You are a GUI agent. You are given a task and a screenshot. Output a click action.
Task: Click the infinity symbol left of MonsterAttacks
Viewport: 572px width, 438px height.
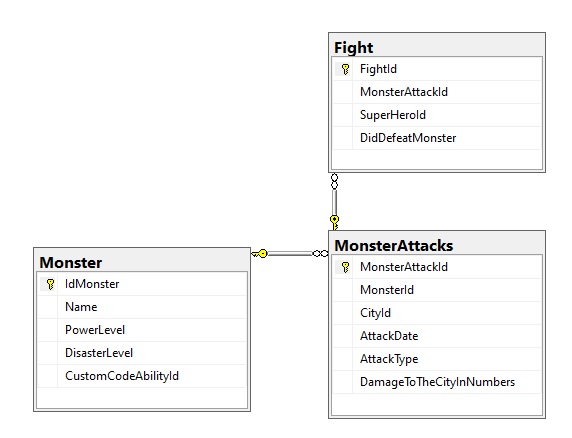321,253
